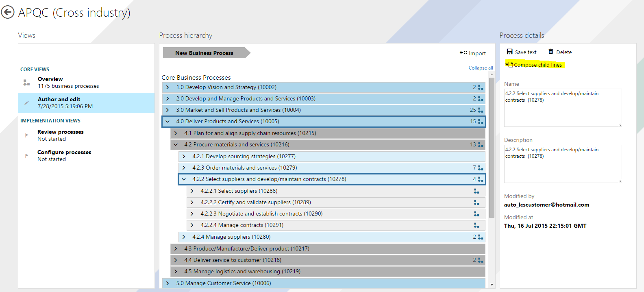Viewport: 644px width, 292px height.
Task: Click the Import arrow icon
Action: 463,53
